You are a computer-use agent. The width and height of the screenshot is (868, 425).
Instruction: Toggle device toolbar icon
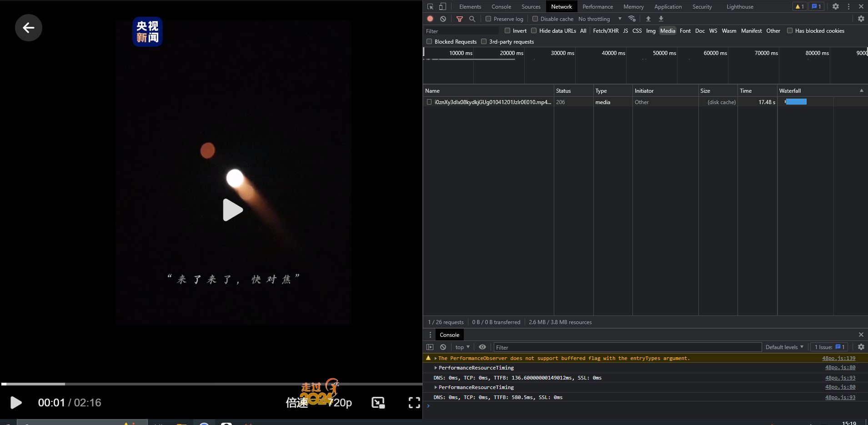coord(442,6)
